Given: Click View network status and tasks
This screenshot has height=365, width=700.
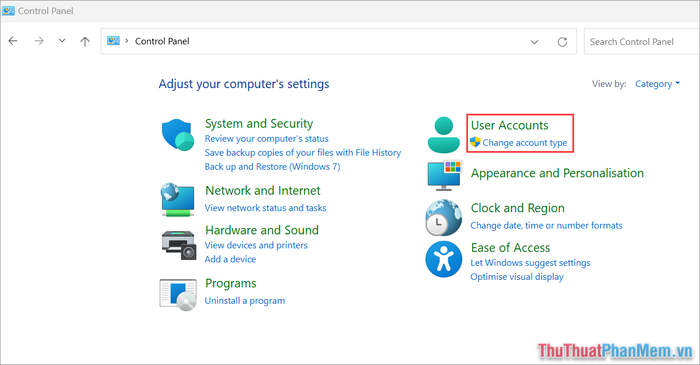Looking at the screenshot, I should tap(265, 208).
